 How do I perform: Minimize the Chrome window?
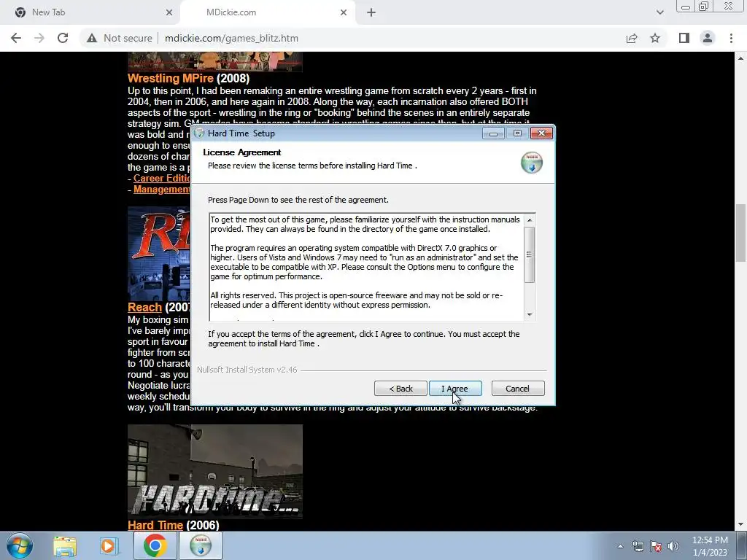(686, 7)
